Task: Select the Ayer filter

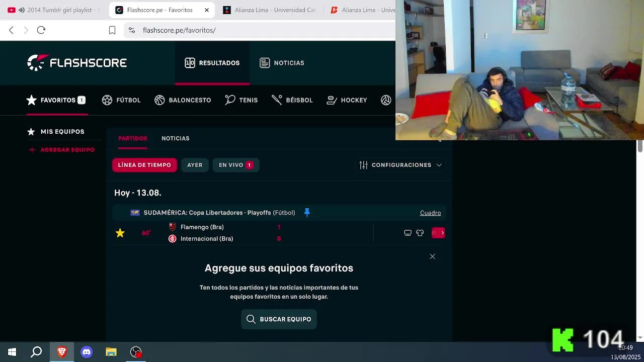Action: pos(195,165)
